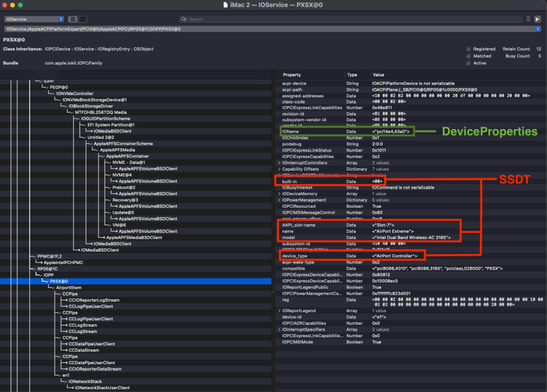
Task: Select the IONetworkStackUserClient entry
Action: click(102, 388)
